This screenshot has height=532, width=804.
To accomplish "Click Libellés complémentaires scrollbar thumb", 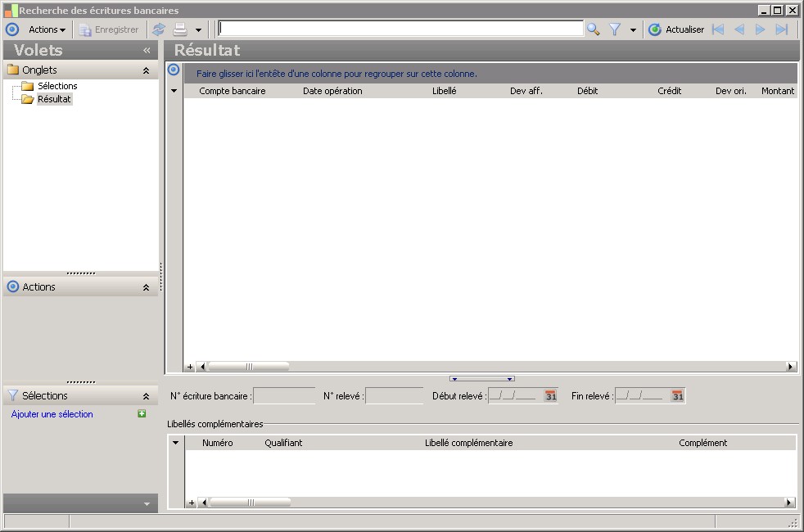I will (x=251, y=503).
